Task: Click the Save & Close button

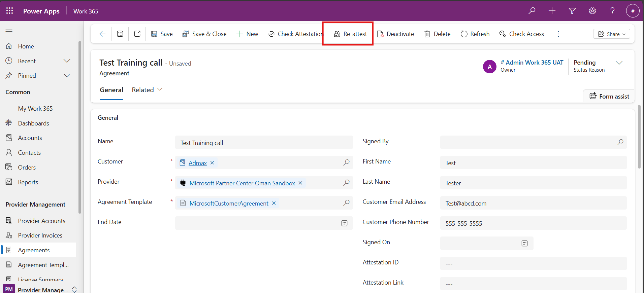Action: [x=204, y=34]
